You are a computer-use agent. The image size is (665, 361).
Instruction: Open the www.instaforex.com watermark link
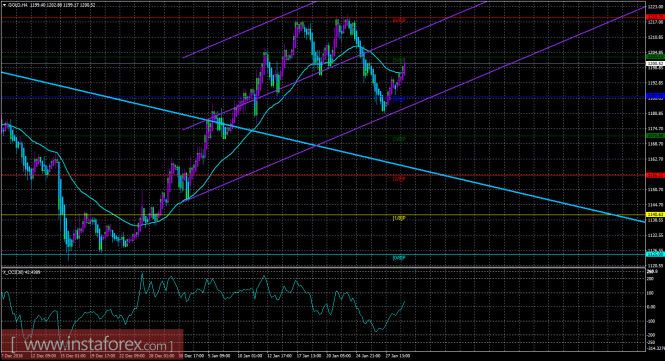click(x=92, y=344)
